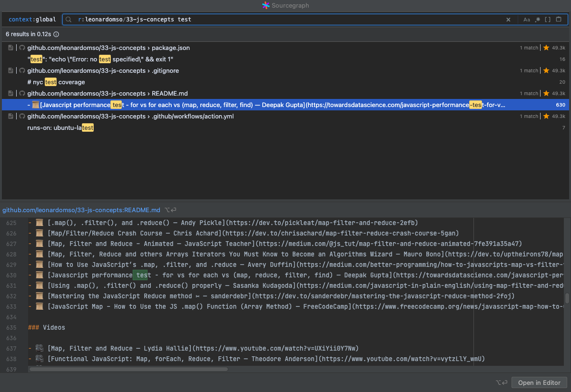This screenshot has height=392, width=571.
Task: Select the '# nyc test coverage' match line
Action: [285, 82]
